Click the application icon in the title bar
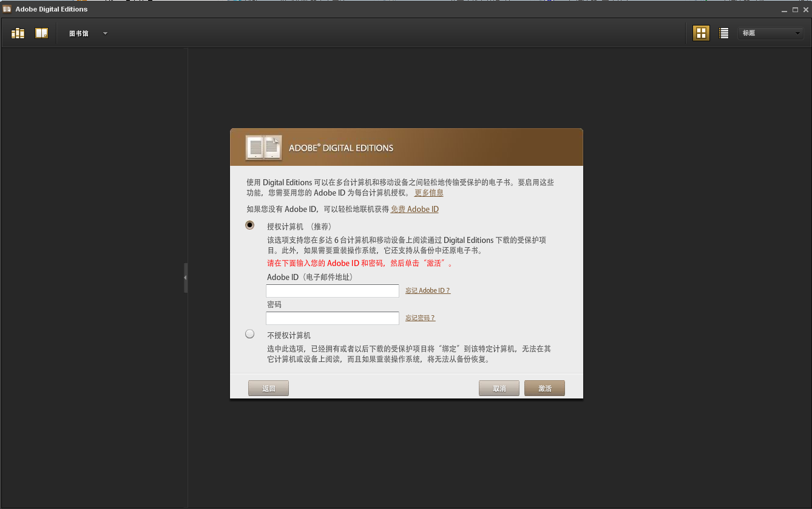 (7, 9)
